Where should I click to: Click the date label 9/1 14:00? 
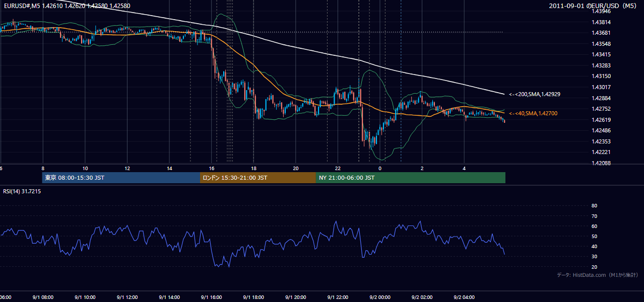[x=169, y=297]
